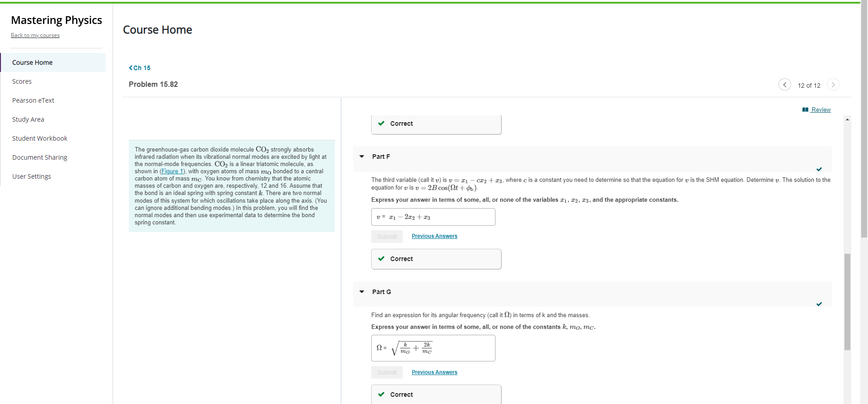The width and height of the screenshot is (868, 404).
Task: Click the Problem 15.82 heading
Action: click(153, 85)
